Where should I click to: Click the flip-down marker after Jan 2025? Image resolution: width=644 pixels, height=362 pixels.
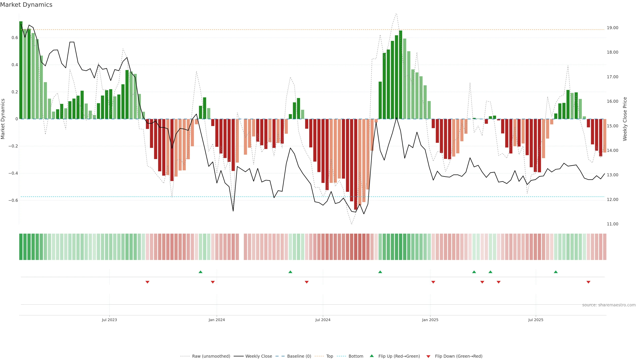click(433, 282)
